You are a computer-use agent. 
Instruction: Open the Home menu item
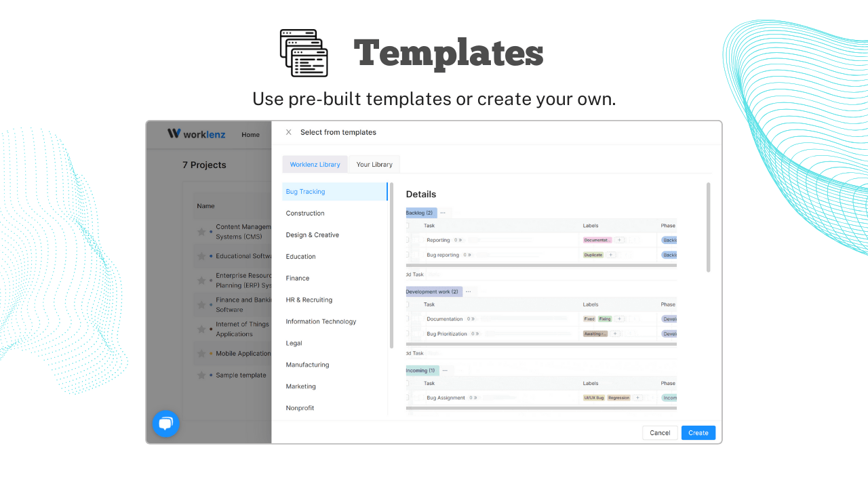click(250, 134)
